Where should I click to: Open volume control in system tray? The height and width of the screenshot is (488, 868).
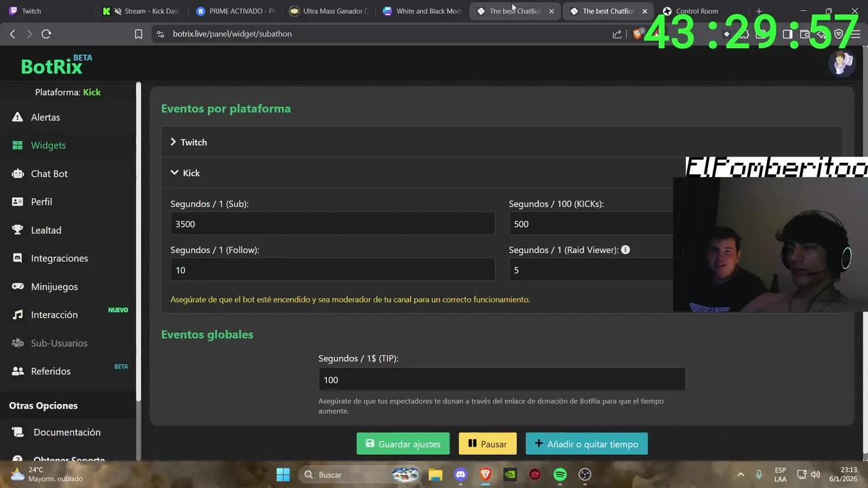click(816, 474)
